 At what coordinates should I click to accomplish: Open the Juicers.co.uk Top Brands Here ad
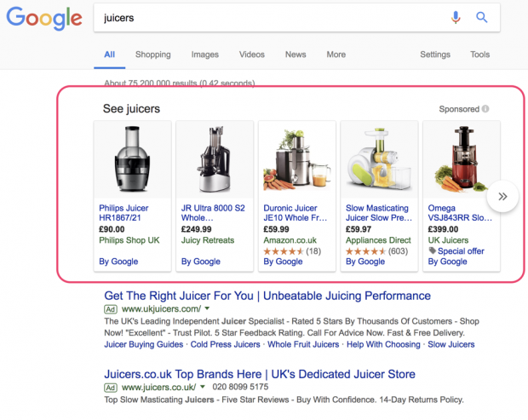point(260,374)
